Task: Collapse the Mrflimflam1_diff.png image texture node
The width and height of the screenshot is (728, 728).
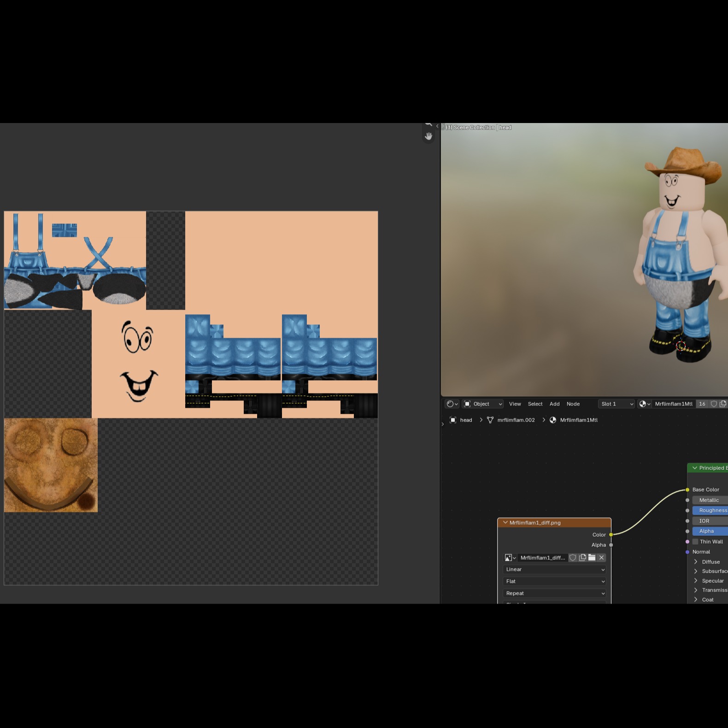Action: click(505, 523)
